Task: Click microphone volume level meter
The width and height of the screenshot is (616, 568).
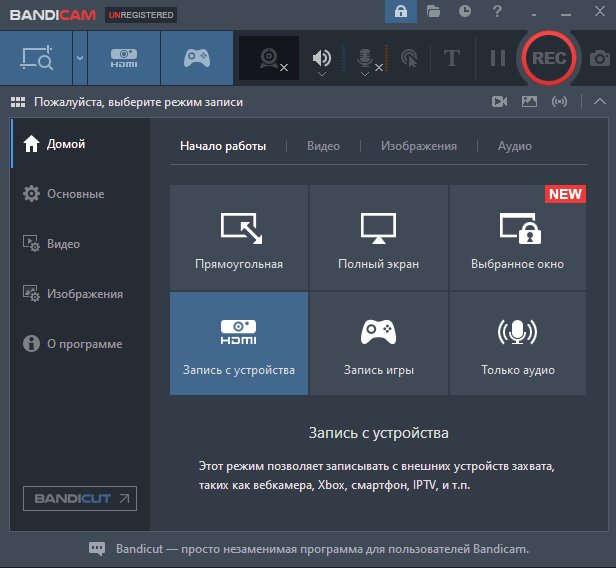Action: (387, 58)
